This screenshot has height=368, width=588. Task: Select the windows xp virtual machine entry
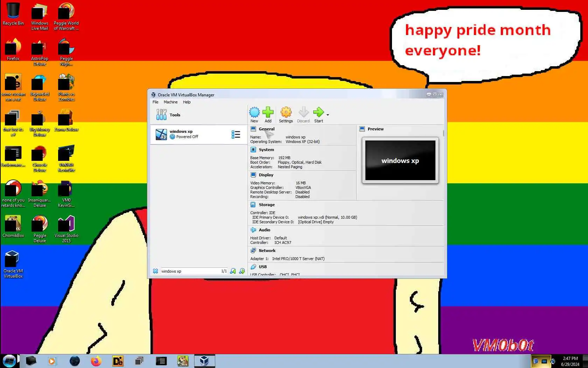(199, 134)
